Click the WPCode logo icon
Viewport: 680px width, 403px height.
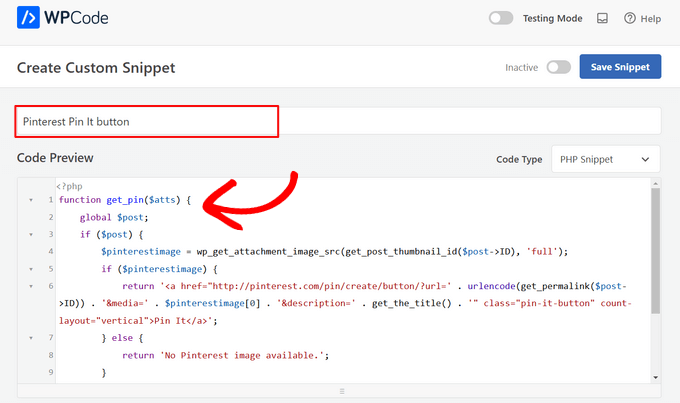(28, 17)
